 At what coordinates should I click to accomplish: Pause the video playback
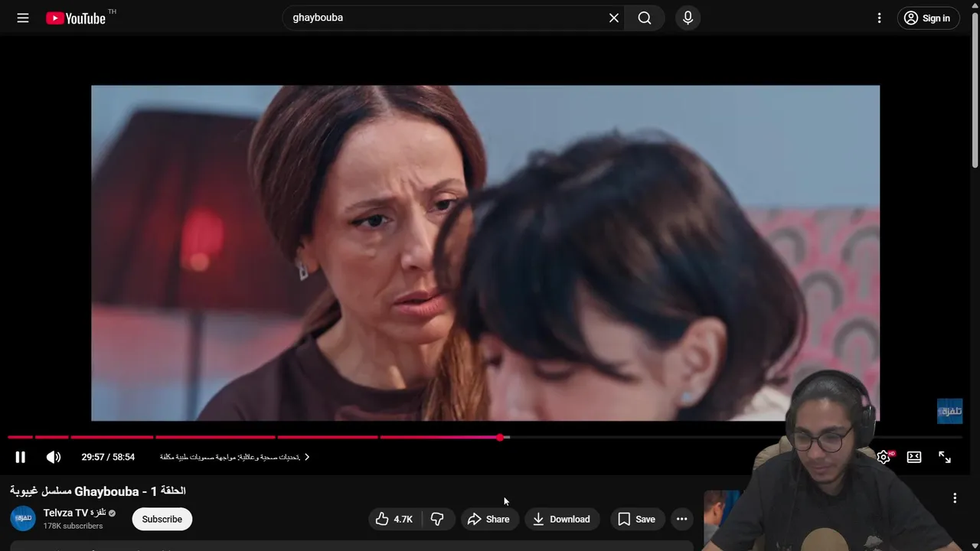coord(21,457)
